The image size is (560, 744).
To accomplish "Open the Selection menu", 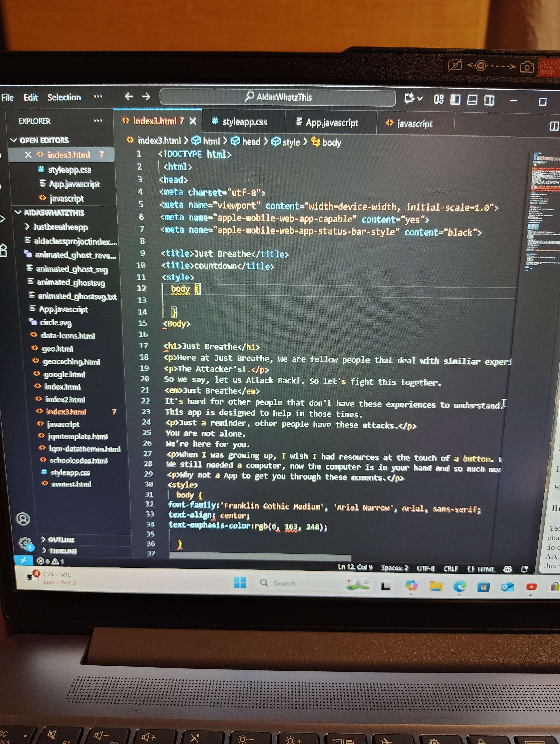I will pyautogui.click(x=64, y=98).
